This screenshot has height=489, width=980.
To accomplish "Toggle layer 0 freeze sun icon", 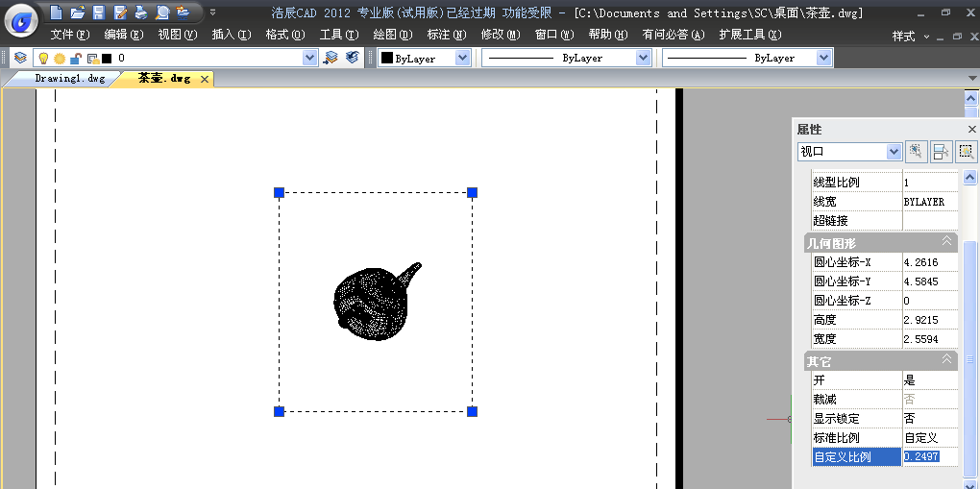I will click(59, 58).
